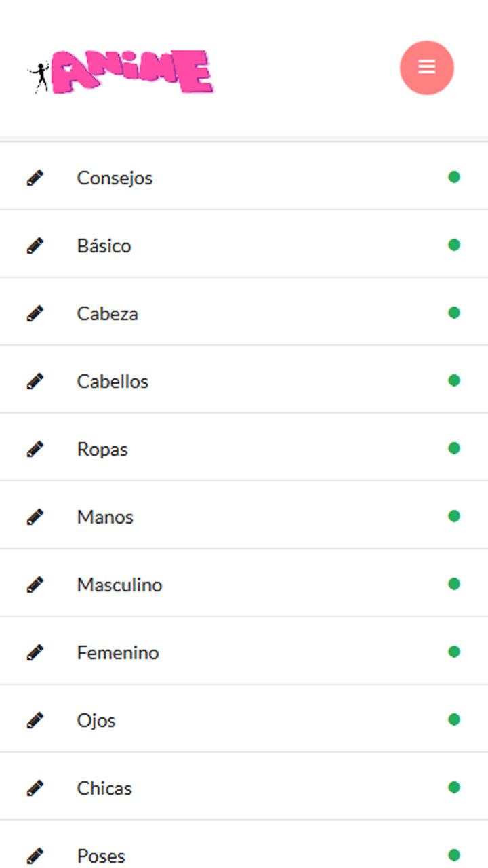Choose the Ropas category
Screen dimensions: 488x868
[x=102, y=449]
